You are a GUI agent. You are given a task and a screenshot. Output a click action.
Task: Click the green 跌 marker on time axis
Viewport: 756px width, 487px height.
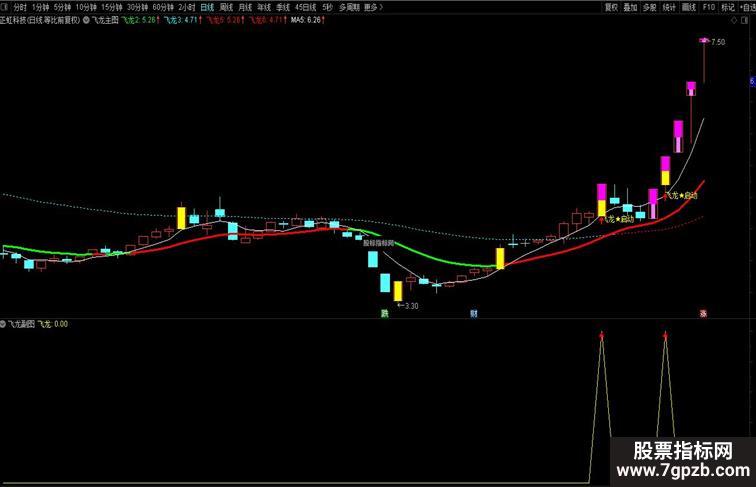pos(384,313)
